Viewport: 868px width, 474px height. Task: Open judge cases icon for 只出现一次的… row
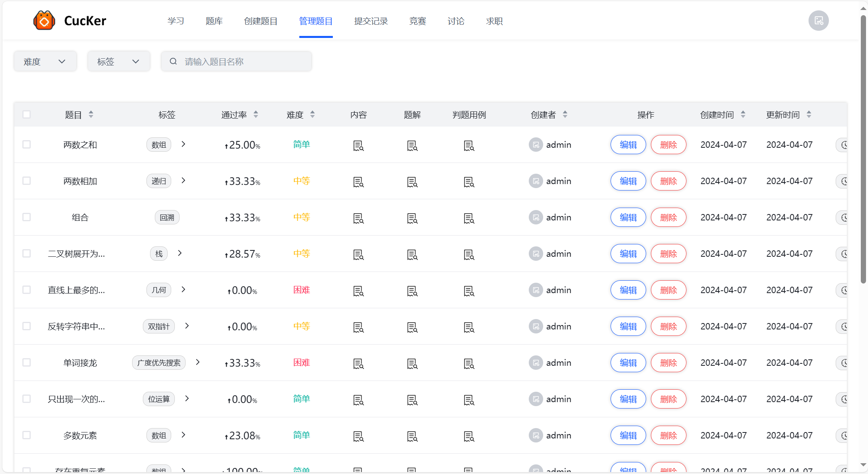coord(469,400)
